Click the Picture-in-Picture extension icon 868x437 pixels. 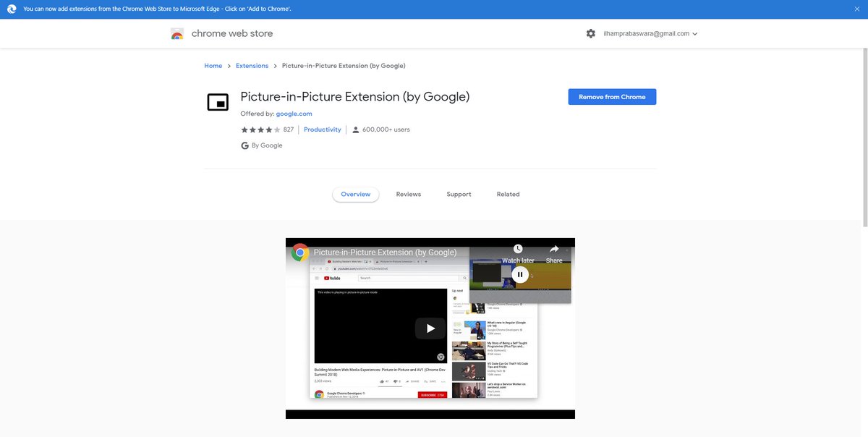pyautogui.click(x=218, y=102)
